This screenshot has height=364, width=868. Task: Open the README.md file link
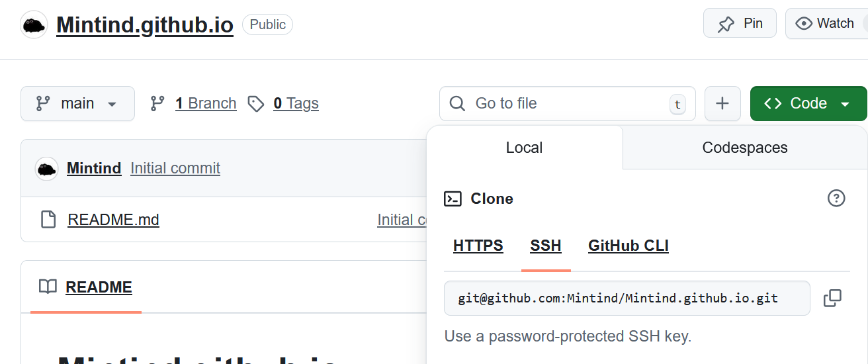tap(113, 220)
